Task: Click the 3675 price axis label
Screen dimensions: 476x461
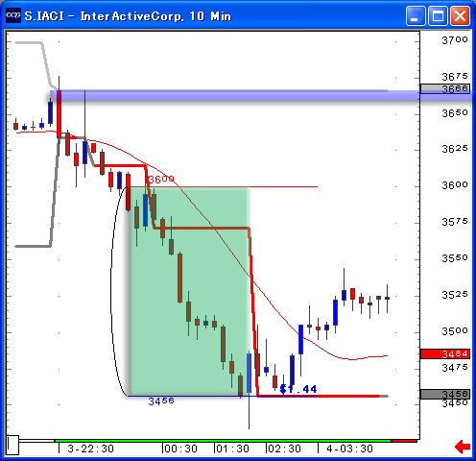Action: [x=455, y=77]
